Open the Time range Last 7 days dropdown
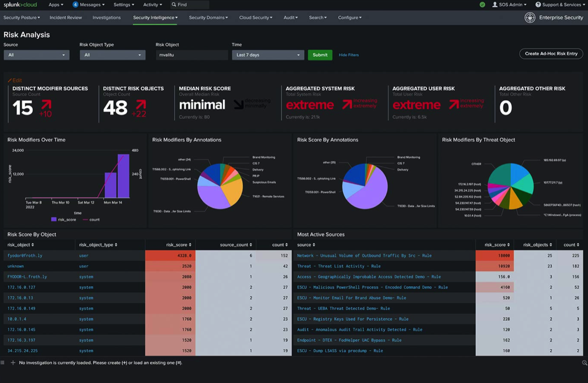 tap(268, 55)
